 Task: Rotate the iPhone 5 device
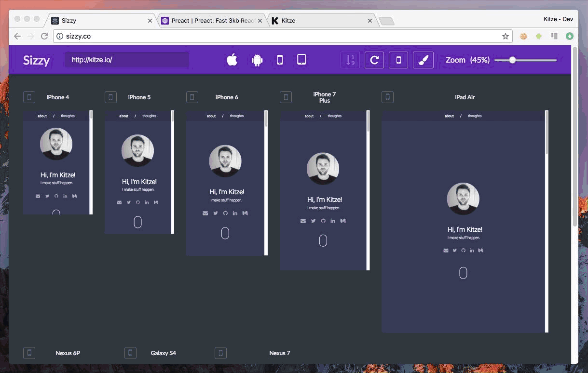coord(110,97)
